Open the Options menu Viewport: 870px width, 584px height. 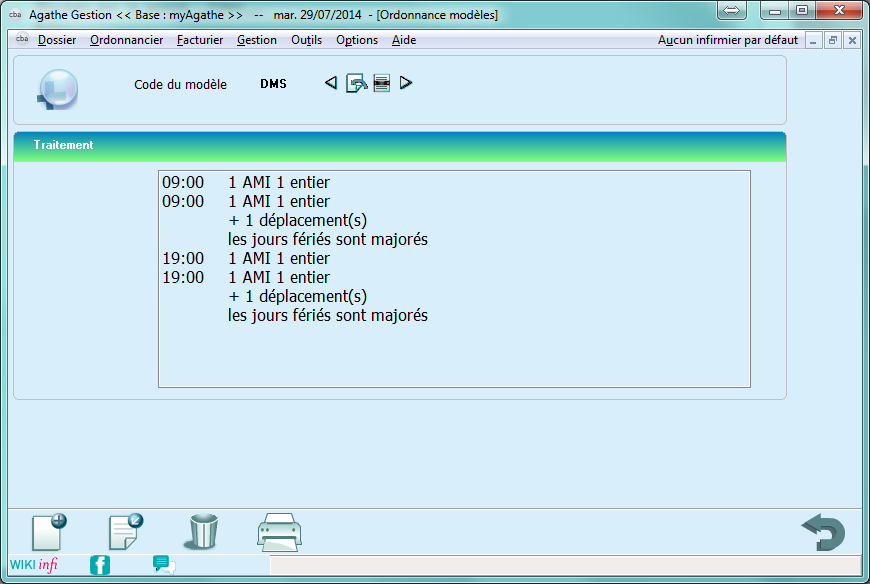[357, 40]
